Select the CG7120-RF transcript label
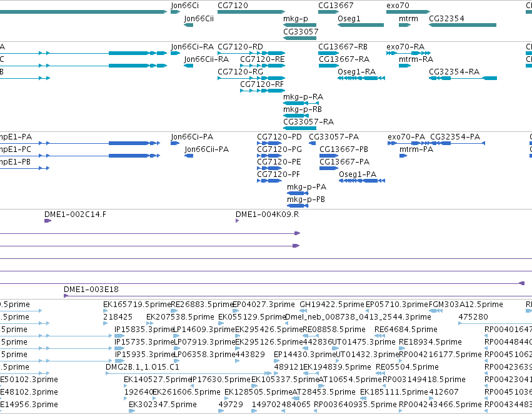 click(x=261, y=84)
